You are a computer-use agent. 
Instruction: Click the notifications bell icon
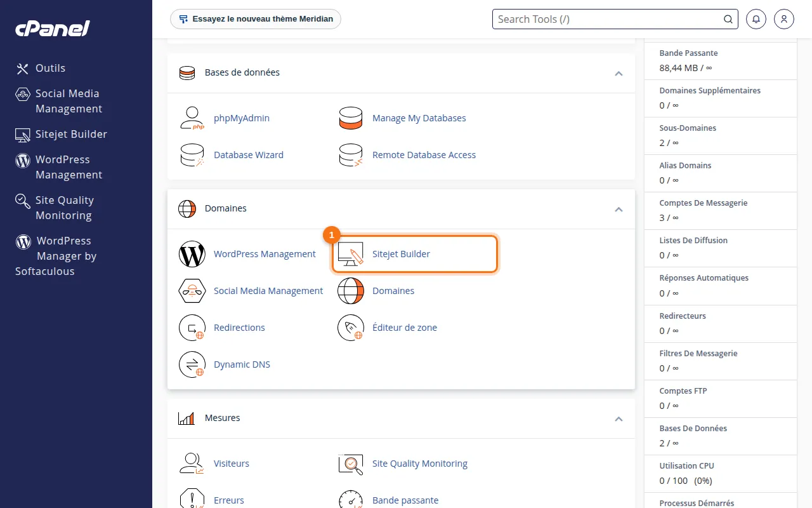pos(756,19)
